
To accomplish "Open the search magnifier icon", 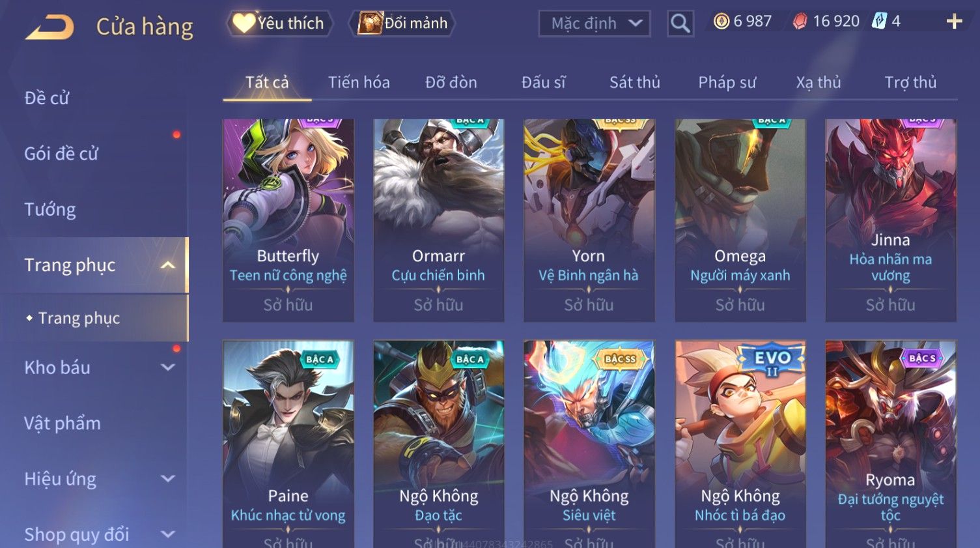I will point(680,24).
